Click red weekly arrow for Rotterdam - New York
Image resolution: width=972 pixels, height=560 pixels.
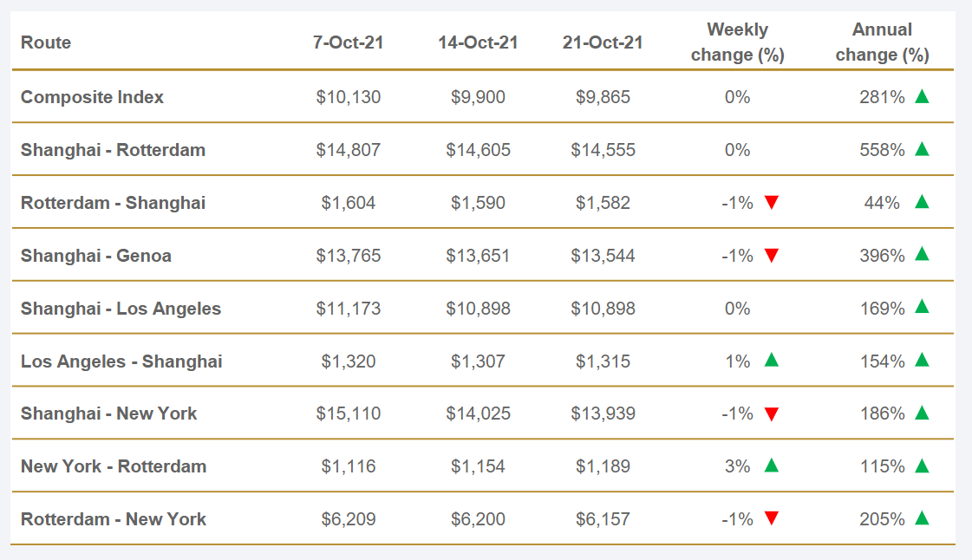click(772, 519)
